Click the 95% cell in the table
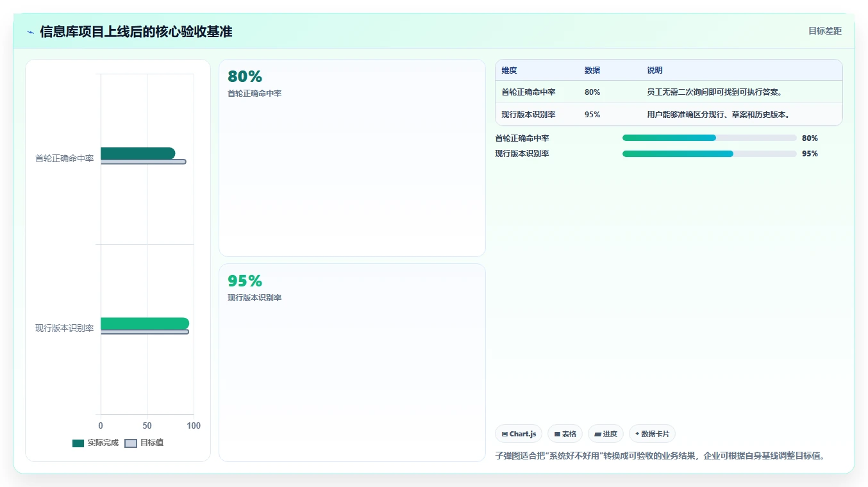This screenshot has width=868, height=487. point(592,115)
